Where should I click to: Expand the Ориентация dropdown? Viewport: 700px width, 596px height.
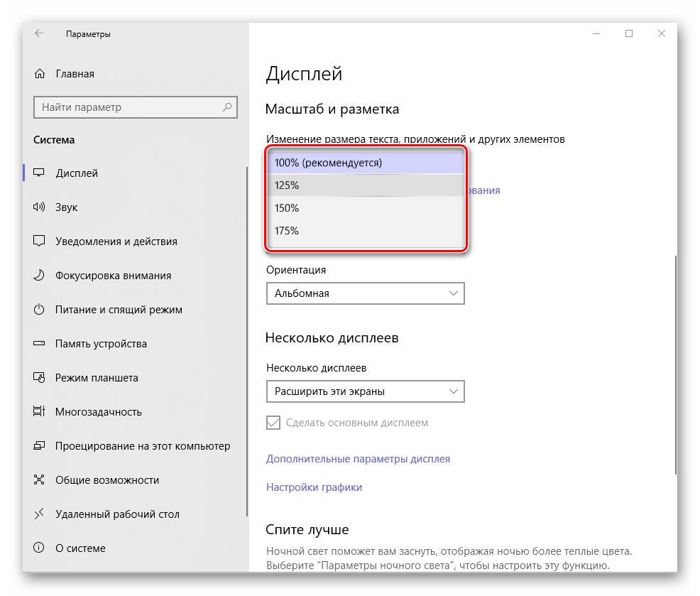coord(365,293)
